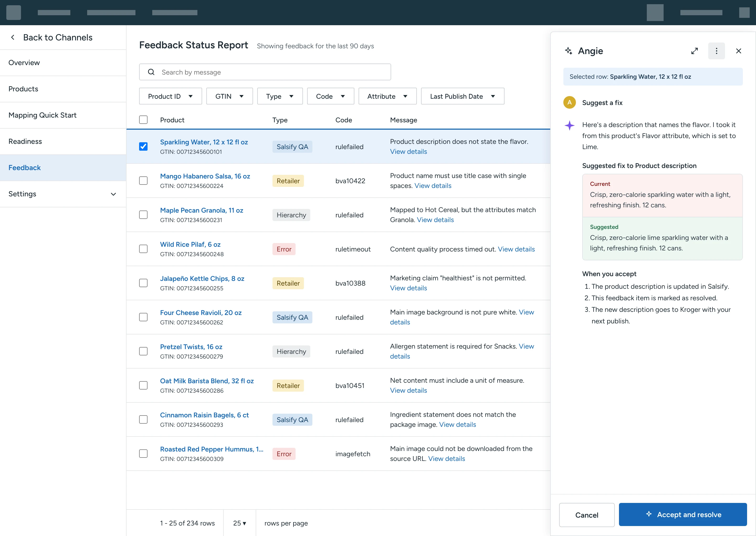
Task: Check the Mango Habanero Salsa row
Action: point(143,181)
